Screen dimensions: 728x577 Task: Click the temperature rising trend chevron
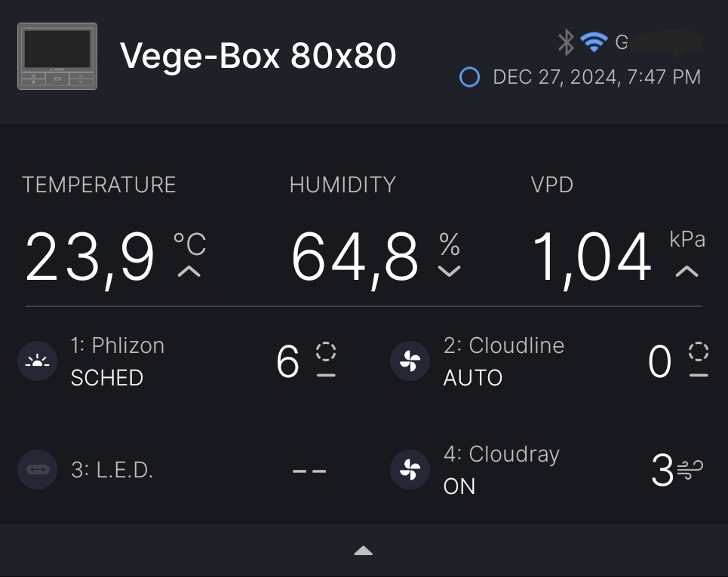(x=189, y=271)
